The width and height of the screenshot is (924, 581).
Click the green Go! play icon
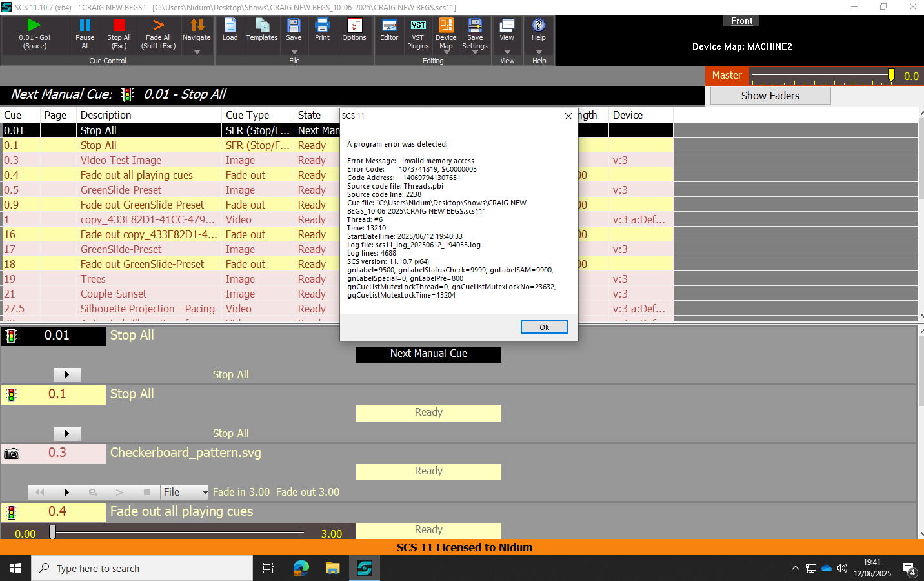click(x=34, y=25)
